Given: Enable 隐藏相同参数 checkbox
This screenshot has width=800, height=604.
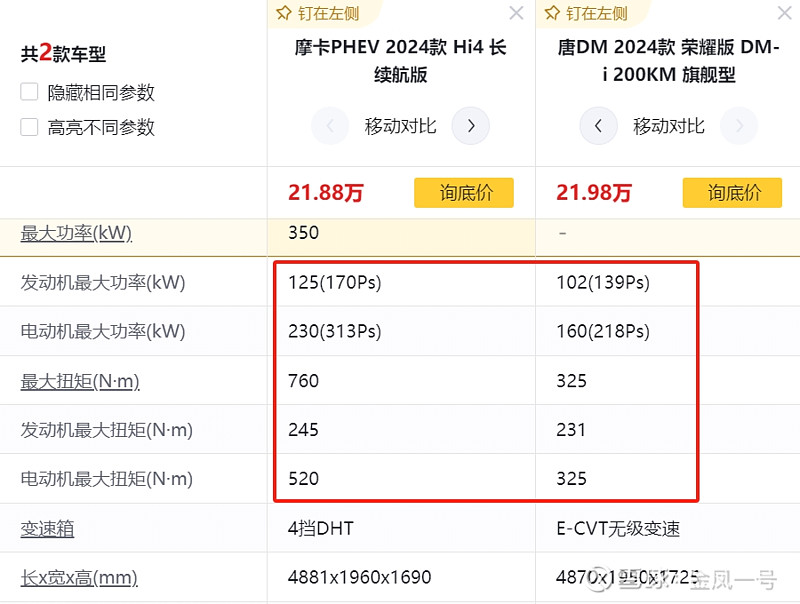Looking at the screenshot, I should (29, 92).
